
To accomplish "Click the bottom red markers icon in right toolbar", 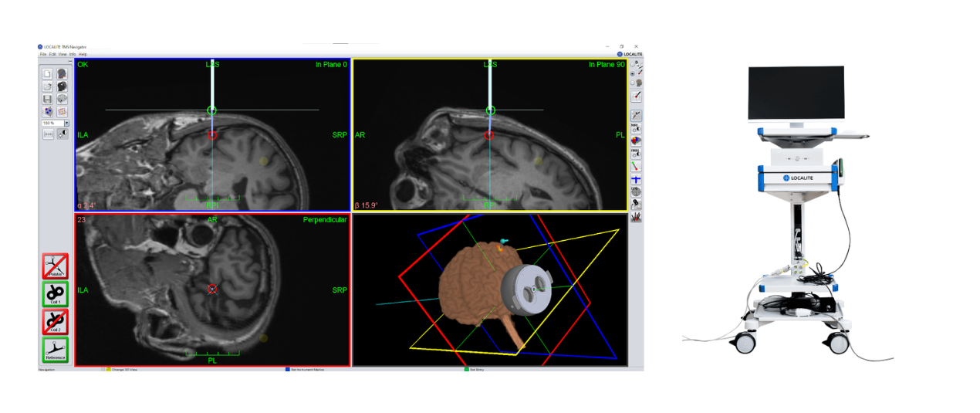I will click(x=637, y=217).
